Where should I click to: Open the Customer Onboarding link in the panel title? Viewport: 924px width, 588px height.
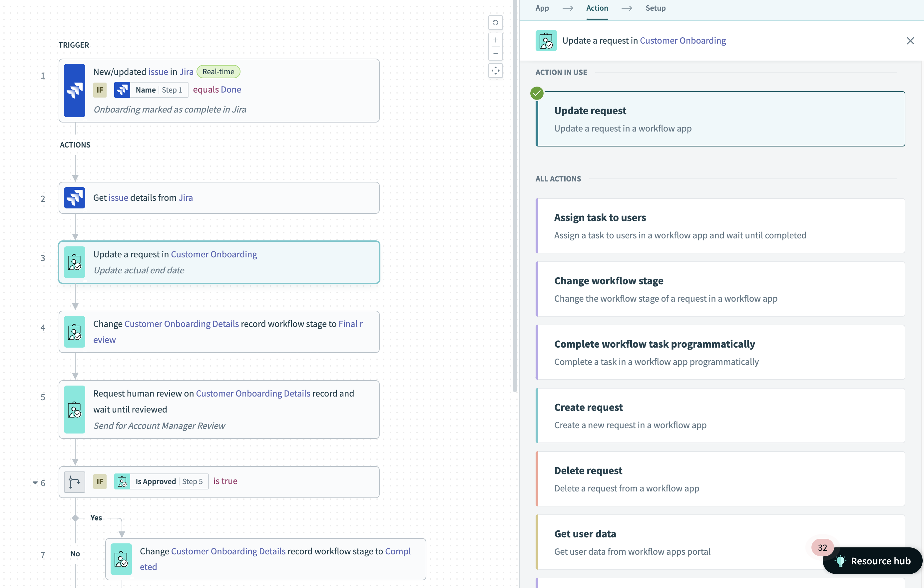(684, 41)
